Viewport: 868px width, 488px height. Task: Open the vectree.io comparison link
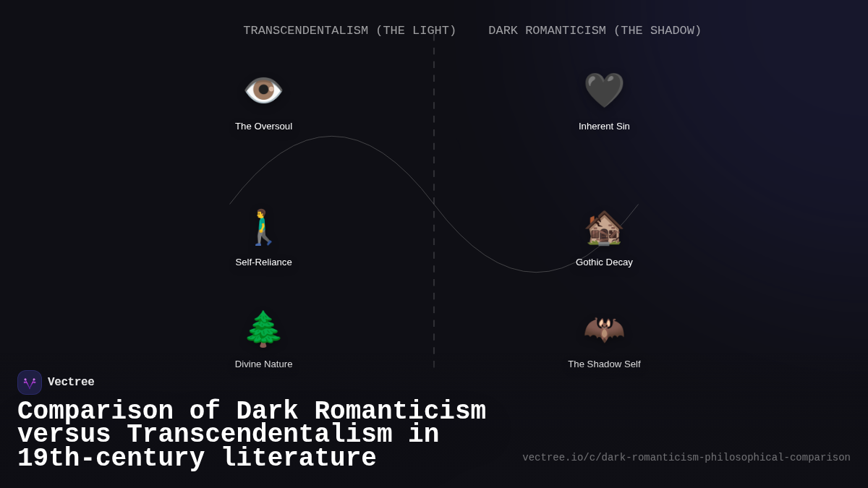[x=686, y=457]
